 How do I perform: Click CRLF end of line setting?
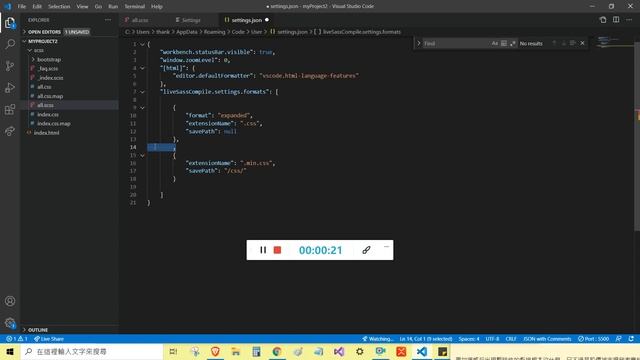click(x=511, y=339)
